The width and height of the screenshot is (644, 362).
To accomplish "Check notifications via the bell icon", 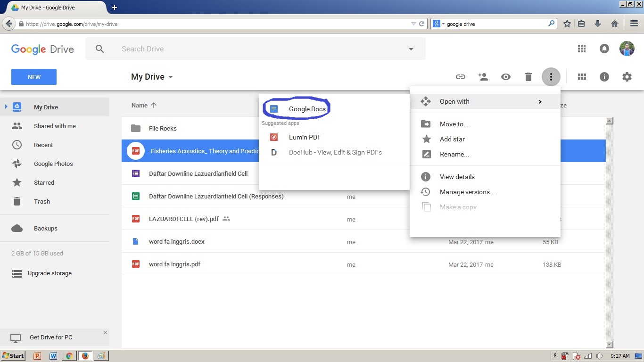I will 604,49.
